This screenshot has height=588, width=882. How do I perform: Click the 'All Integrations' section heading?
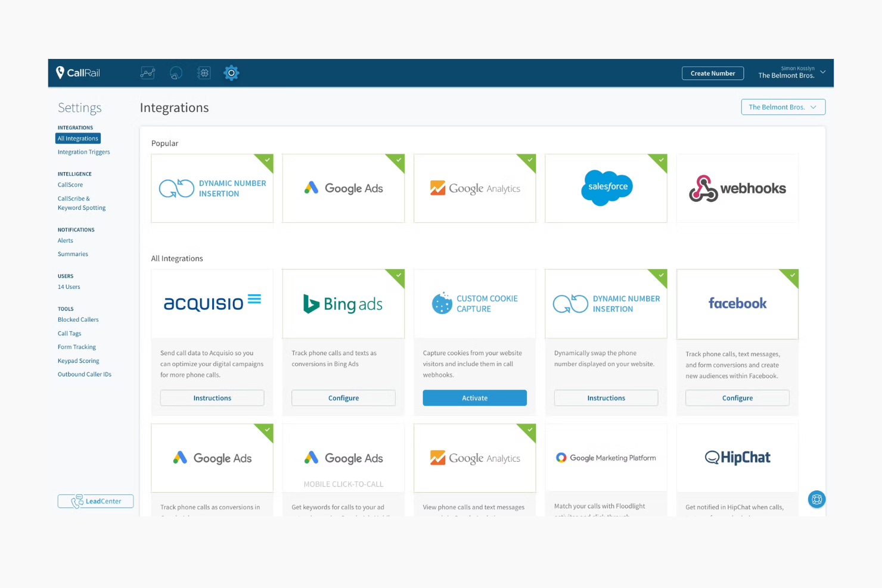[177, 258]
